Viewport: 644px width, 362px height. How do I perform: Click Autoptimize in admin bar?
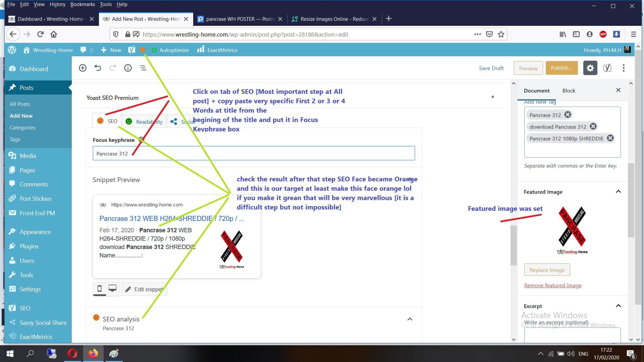170,50
